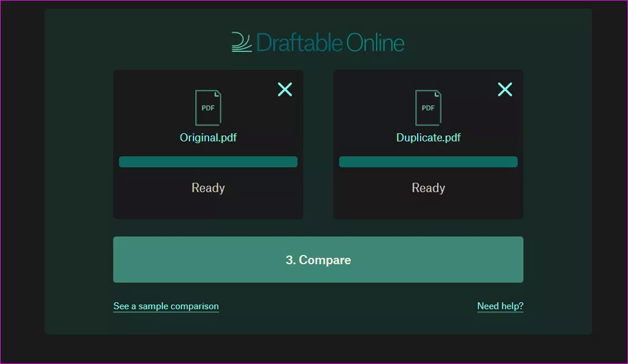The image size is (628, 364).
Task: Open the 'See a sample comparison' link
Action: click(x=166, y=306)
